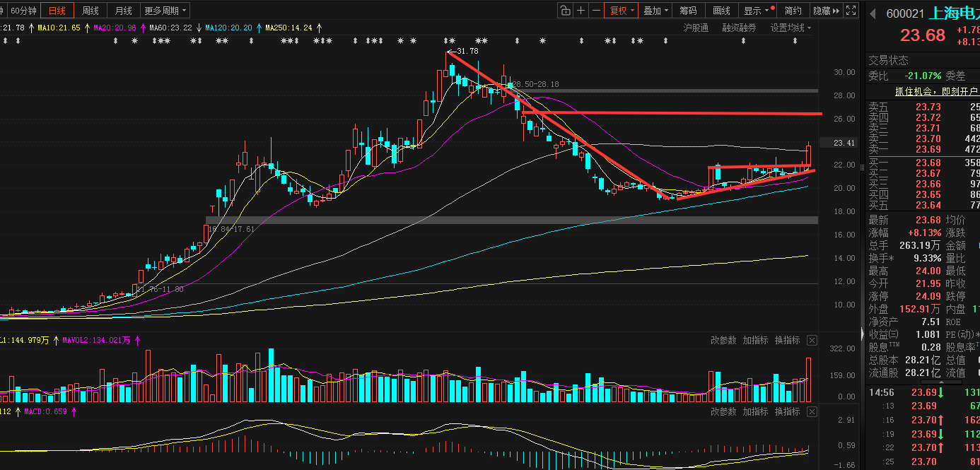Click the 交易状态 label

click(x=889, y=60)
